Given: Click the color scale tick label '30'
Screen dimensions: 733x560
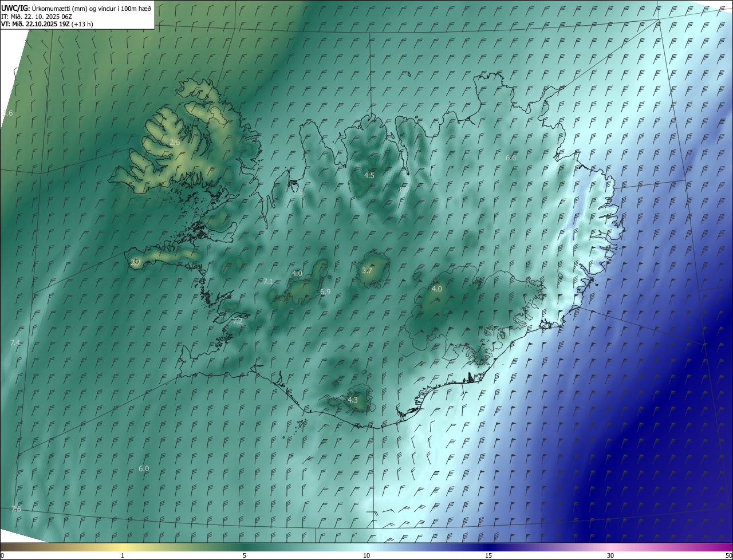Looking at the screenshot, I should (x=610, y=556).
